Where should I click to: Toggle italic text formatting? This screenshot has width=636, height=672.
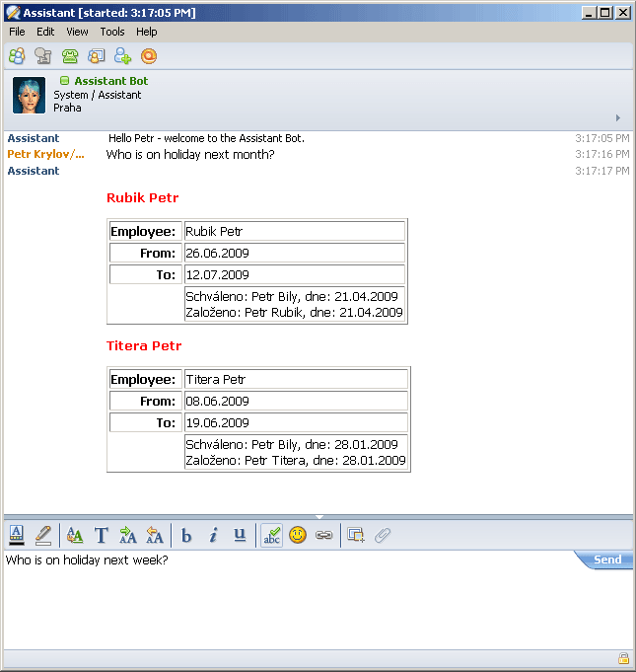(x=213, y=535)
